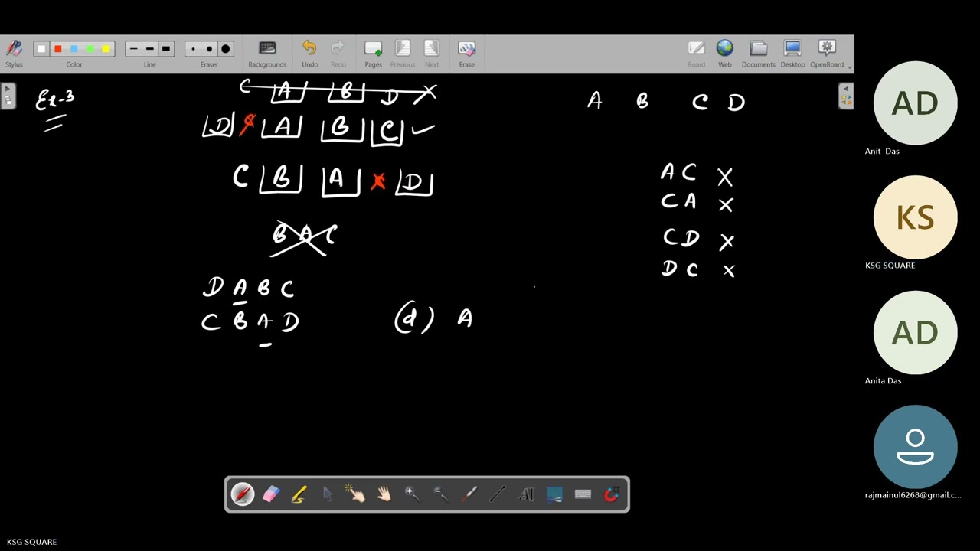Go to the Next page
Screen dimensions: 980x551
click(432, 54)
